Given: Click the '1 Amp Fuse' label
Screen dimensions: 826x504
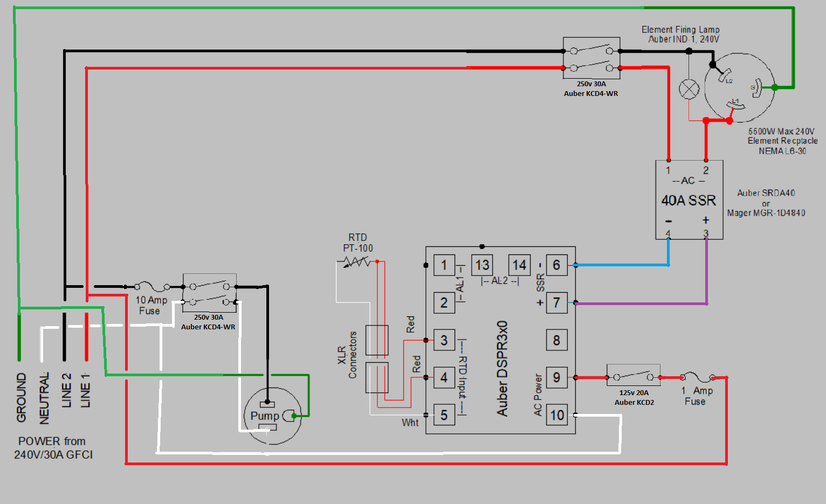Looking at the screenshot, I should (x=697, y=396).
